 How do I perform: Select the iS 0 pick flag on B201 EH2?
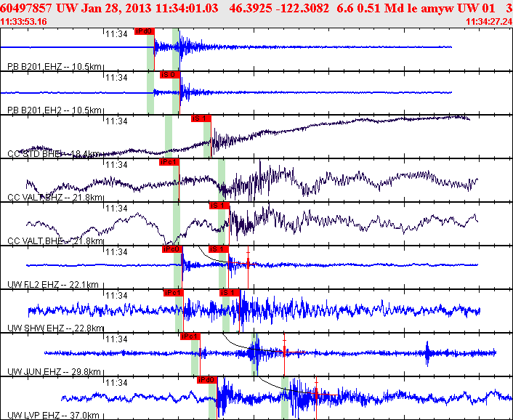tap(170, 75)
